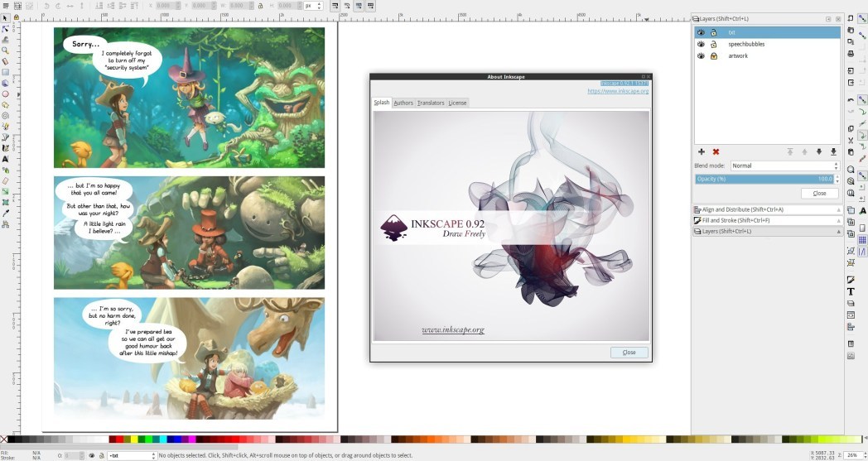868x461 pixels.
Task: Open the https://www.inkscape.org link
Action: click(618, 91)
